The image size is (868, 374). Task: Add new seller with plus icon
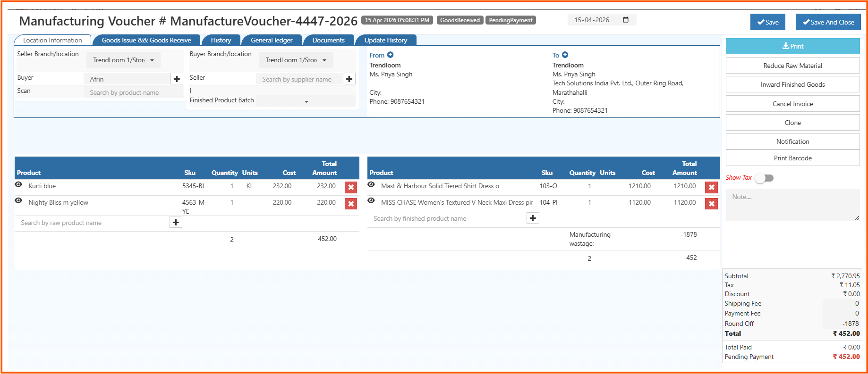coord(349,79)
